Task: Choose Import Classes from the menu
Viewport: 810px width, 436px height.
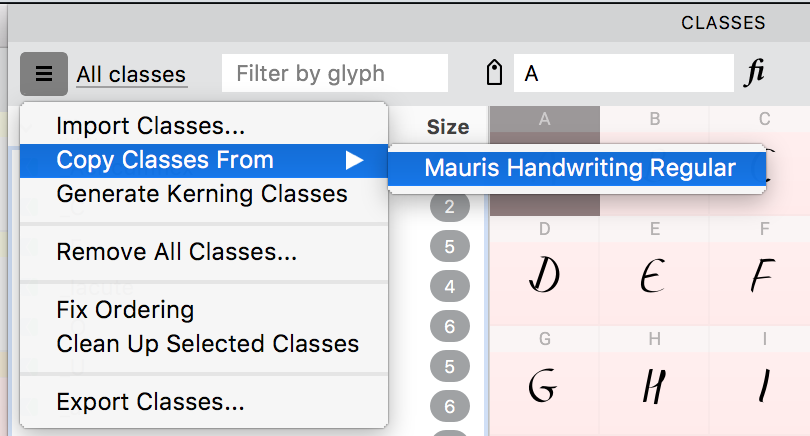Action: pyautogui.click(x=150, y=126)
